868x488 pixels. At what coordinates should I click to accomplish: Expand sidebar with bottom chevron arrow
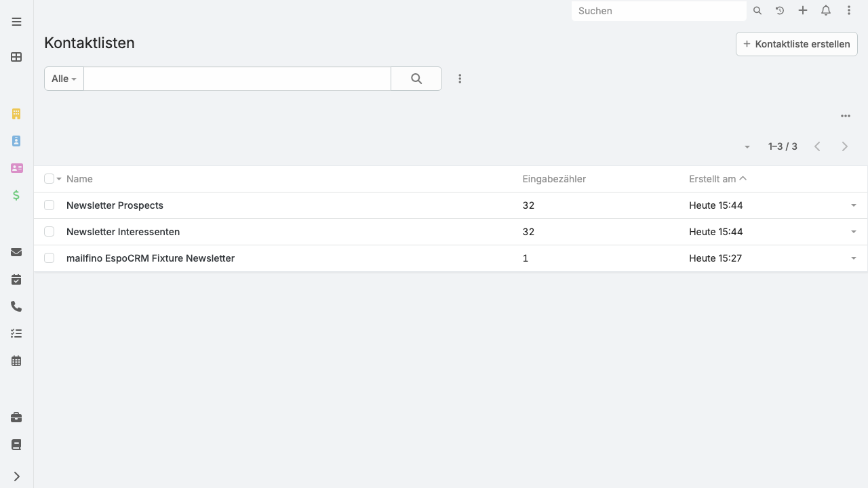click(16, 476)
